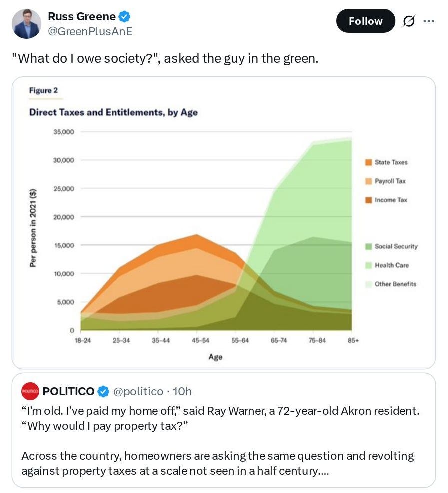Click the Health Care legend swatch

[368, 265]
